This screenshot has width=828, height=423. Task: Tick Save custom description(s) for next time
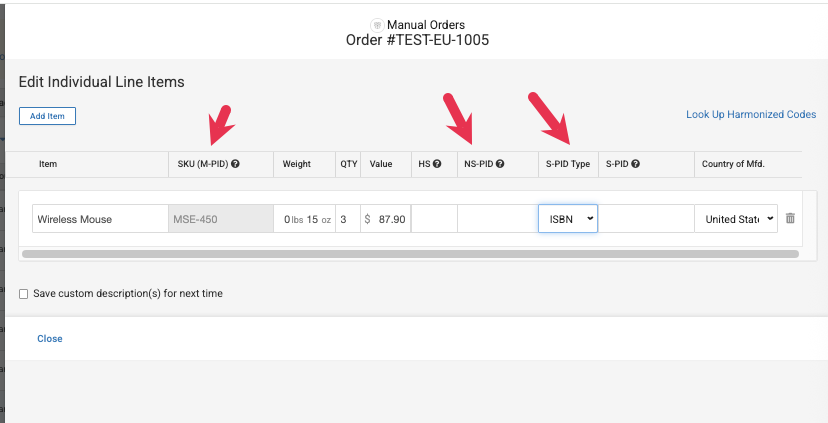tap(24, 294)
